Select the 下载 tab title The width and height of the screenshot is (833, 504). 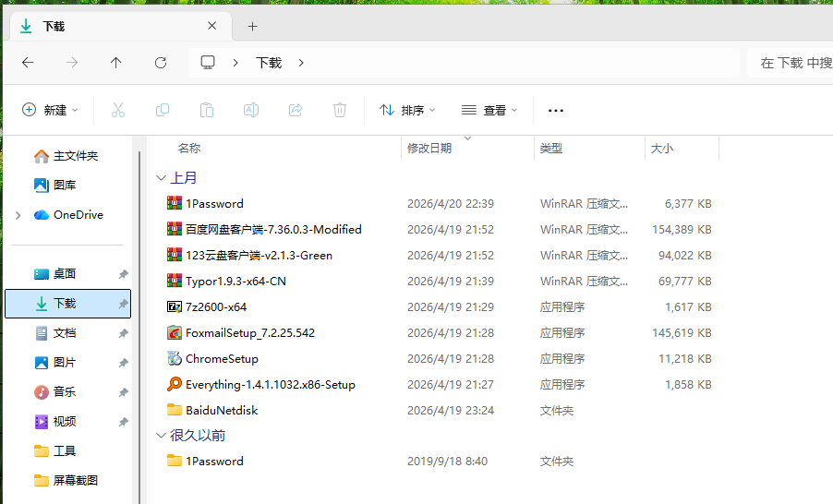click(54, 27)
